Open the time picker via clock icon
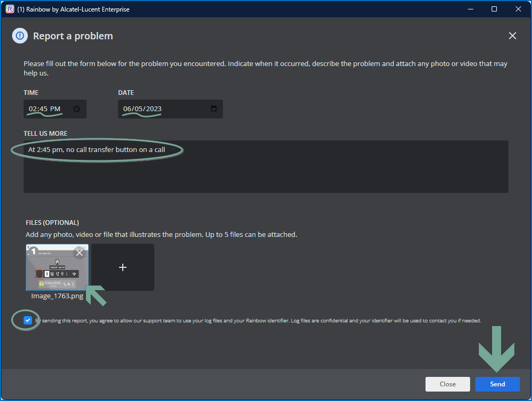The height and width of the screenshot is (401, 532). (77, 109)
